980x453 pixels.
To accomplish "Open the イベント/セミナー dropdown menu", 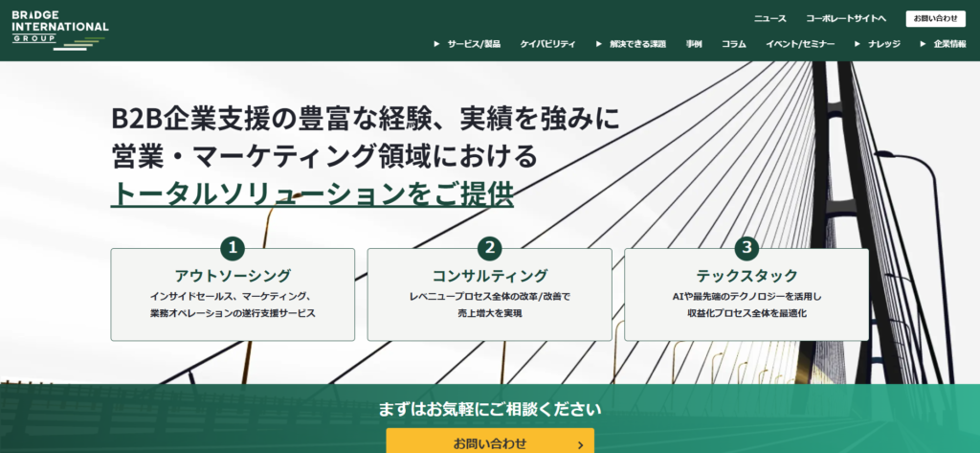I will pyautogui.click(x=800, y=44).
